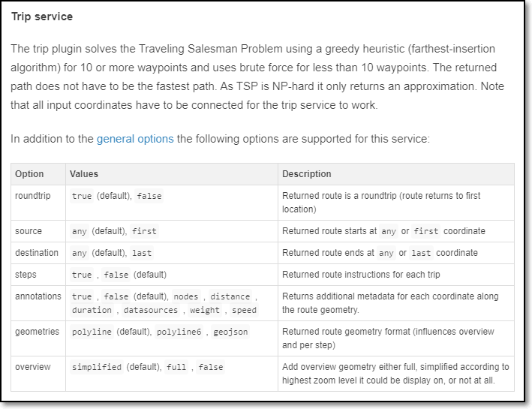Click the Description column header

(306, 174)
